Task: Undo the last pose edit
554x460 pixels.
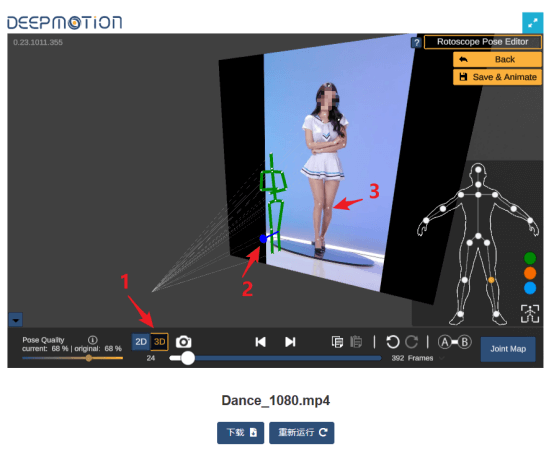Action: (x=393, y=342)
